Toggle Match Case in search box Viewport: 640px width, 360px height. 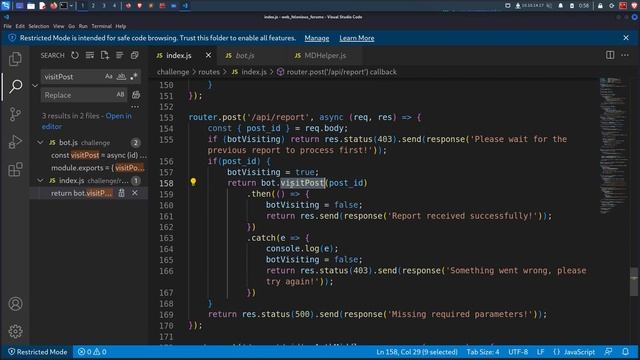pyautogui.click(x=109, y=77)
